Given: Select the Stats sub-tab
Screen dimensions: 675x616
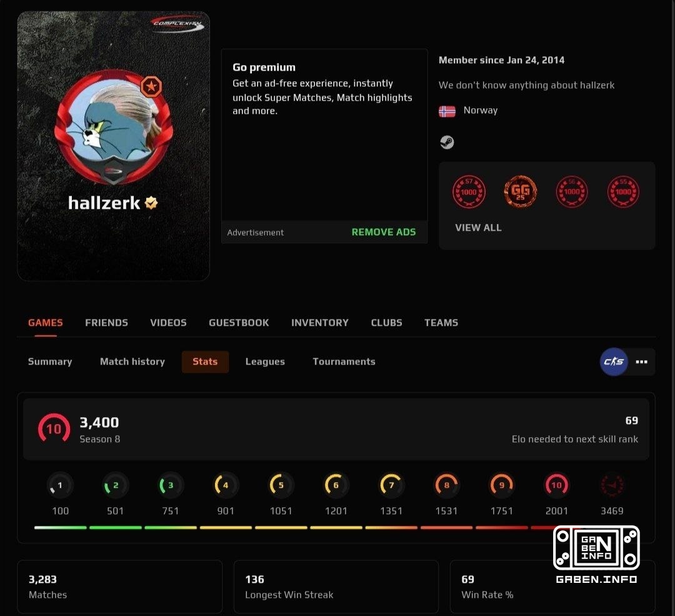Looking at the screenshot, I should pyautogui.click(x=205, y=361).
